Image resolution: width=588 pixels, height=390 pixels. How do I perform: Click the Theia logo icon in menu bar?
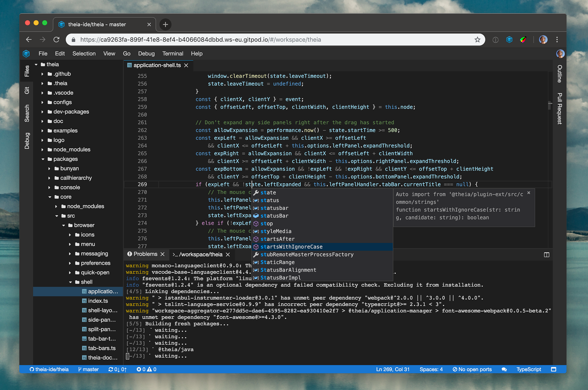26,53
